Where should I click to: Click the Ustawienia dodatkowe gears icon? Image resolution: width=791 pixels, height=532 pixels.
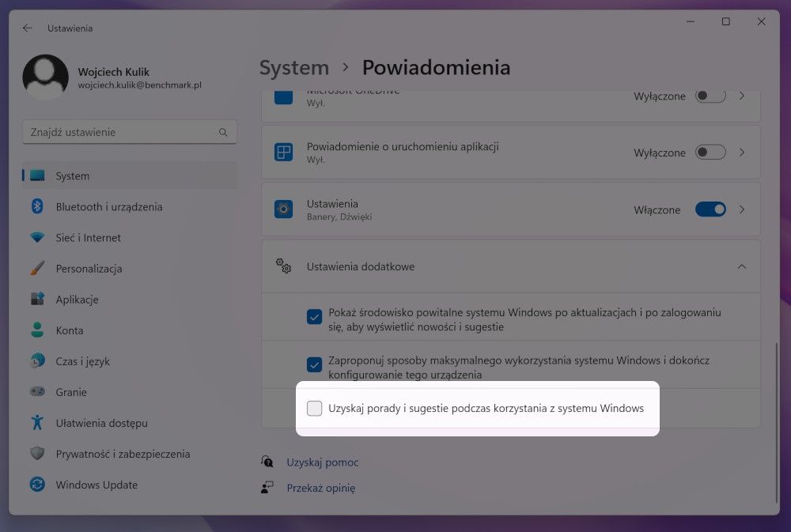283,266
